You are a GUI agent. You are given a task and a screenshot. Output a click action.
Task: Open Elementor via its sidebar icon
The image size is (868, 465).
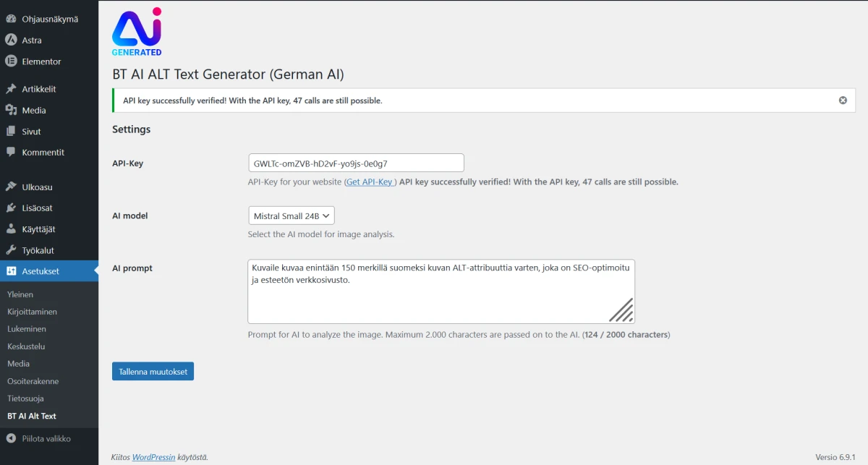11,61
